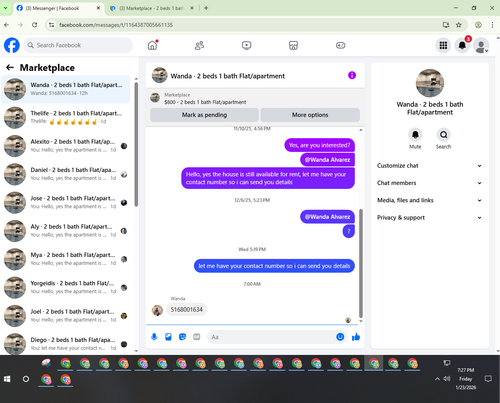Open Wanda conversation in list
Image resolution: width=500 pixels, height=403 pixels.
(x=66, y=89)
